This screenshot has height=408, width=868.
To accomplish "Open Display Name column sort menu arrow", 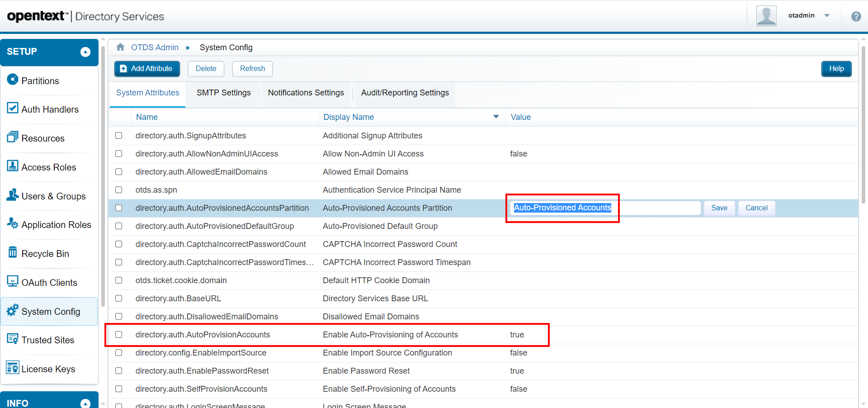I will click(496, 117).
